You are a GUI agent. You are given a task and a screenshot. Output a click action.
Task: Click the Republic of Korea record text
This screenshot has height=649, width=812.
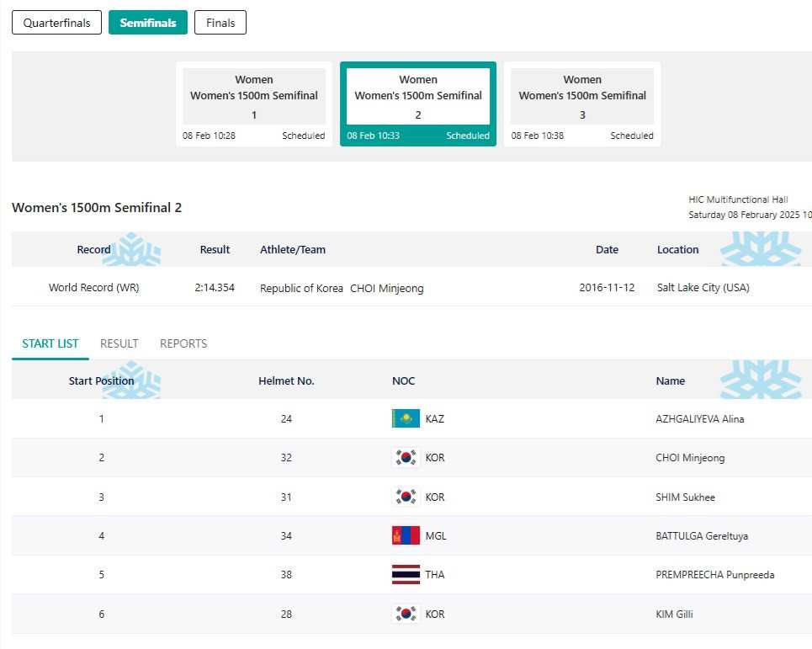tap(301, 288)
